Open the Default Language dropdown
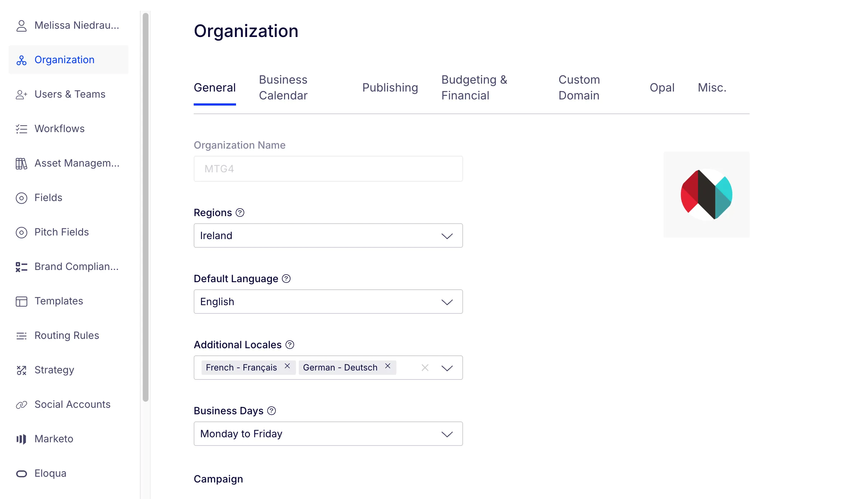The image size is (868, 499). point(328,302)
